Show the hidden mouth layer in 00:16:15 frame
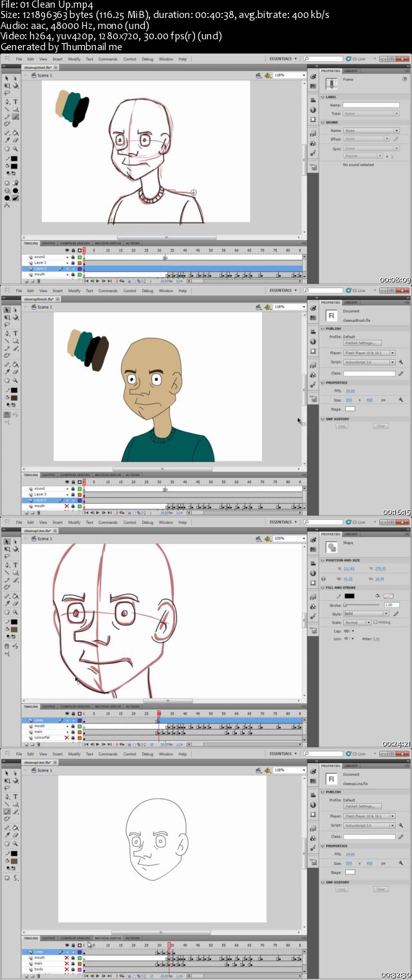 pos(67,506)
